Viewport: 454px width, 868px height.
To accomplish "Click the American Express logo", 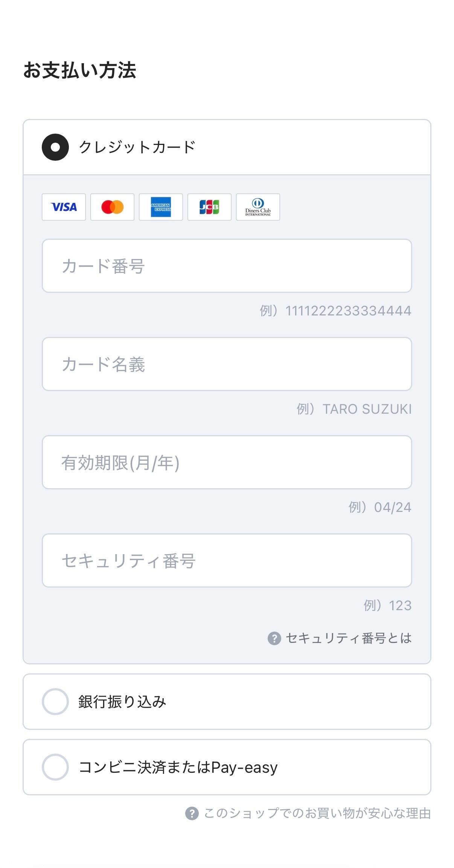I will click(161, 207).
